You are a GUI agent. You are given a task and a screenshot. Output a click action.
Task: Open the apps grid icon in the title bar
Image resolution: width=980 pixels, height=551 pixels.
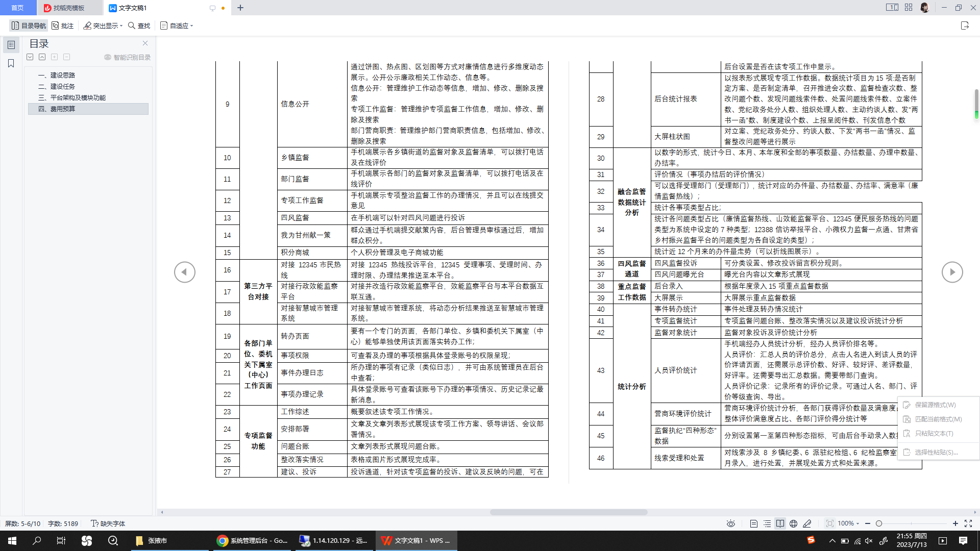pyautogui.click(x=909, y=7)
